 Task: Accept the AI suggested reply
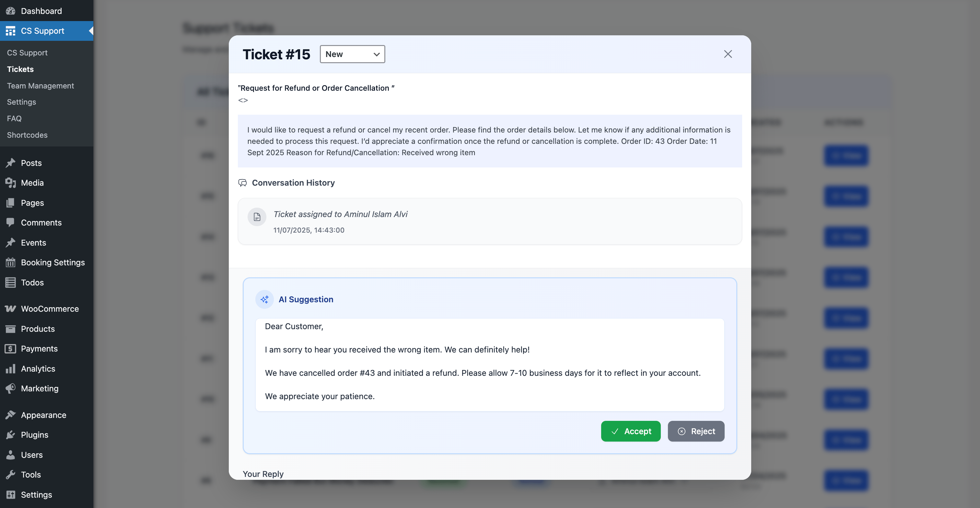pyautogui.click(x=631, y=431)
